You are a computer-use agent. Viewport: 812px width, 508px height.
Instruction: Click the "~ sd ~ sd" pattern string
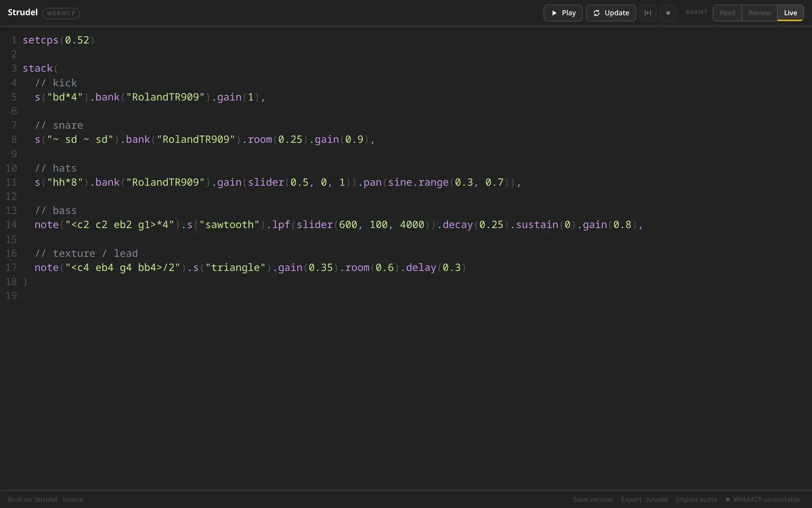click(x=80, y=140)
